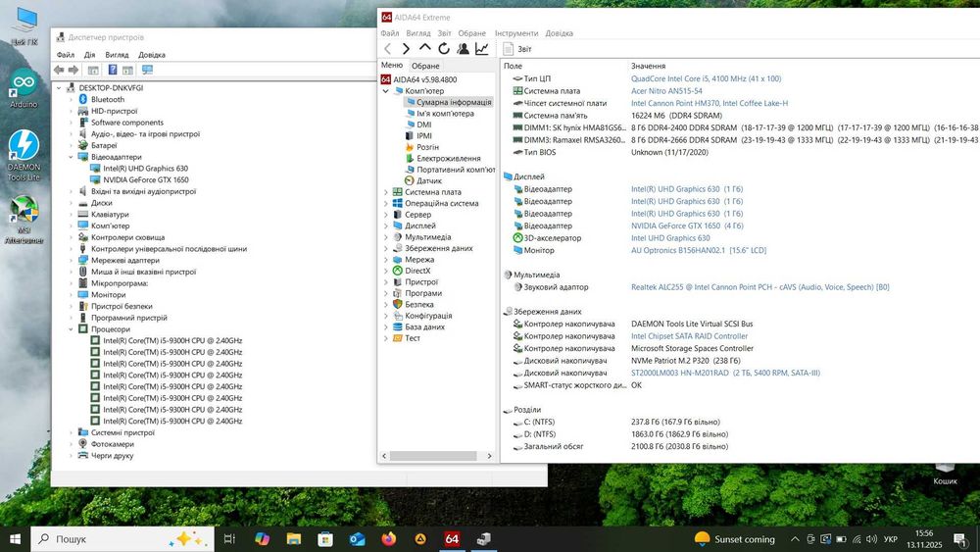The image size is (980, 552).
Task: Click Device Manager forward arrow icon
Action: click(x=73, y=70)
